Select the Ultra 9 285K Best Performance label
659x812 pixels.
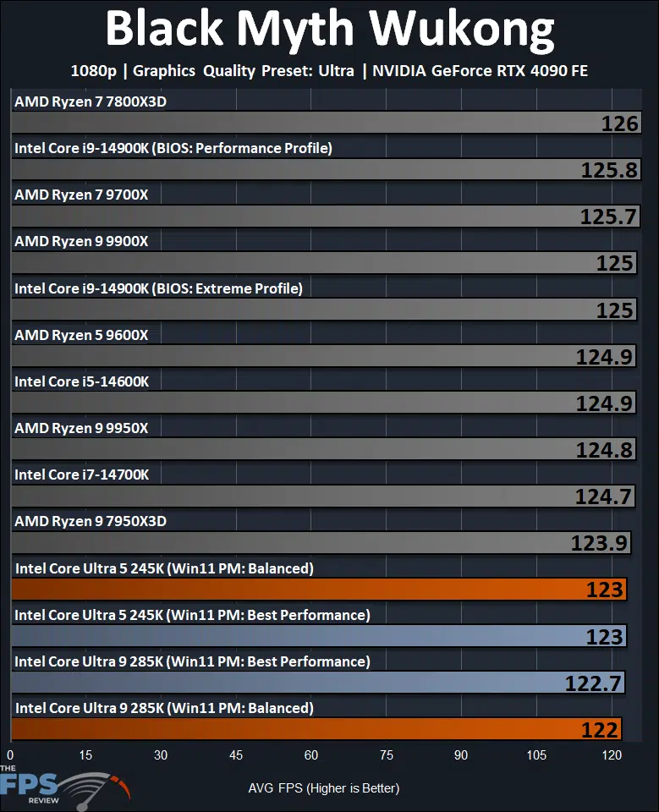[x=192, y=661]
